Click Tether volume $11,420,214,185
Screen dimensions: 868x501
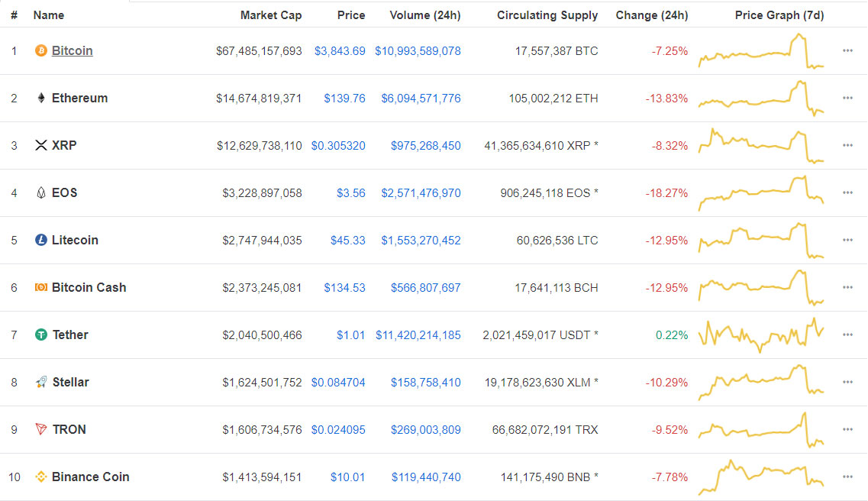(x=418, y=335)
